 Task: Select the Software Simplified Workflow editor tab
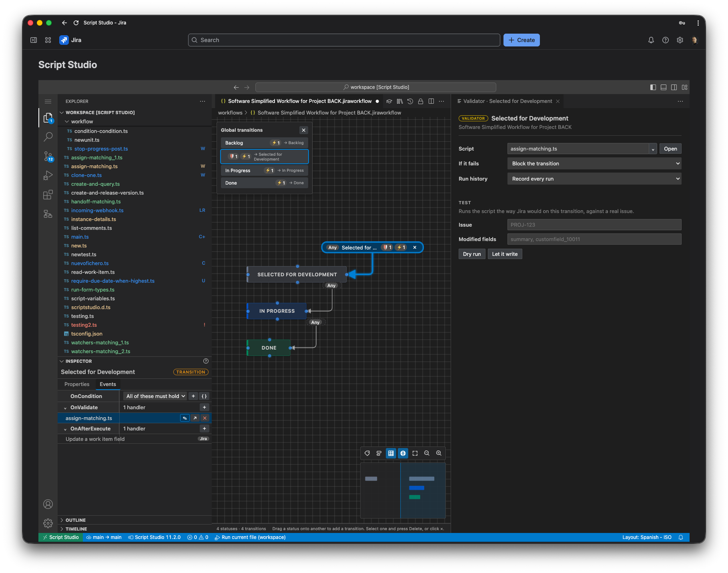(x=299, y=101)
